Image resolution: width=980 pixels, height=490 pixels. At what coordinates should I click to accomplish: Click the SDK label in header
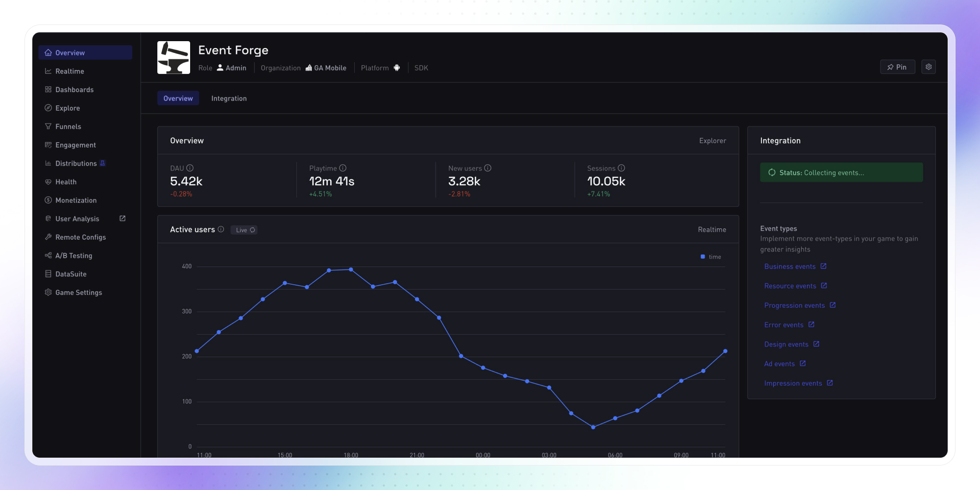421,68
